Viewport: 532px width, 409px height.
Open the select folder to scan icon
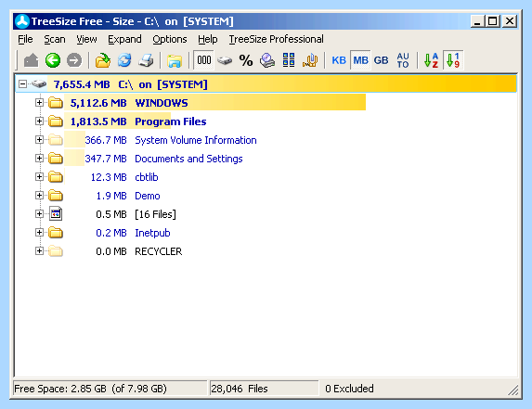click(x=103, y=60)
